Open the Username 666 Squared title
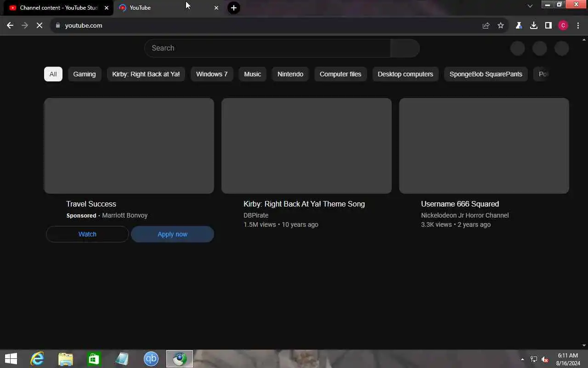 (x=460, y=204)
